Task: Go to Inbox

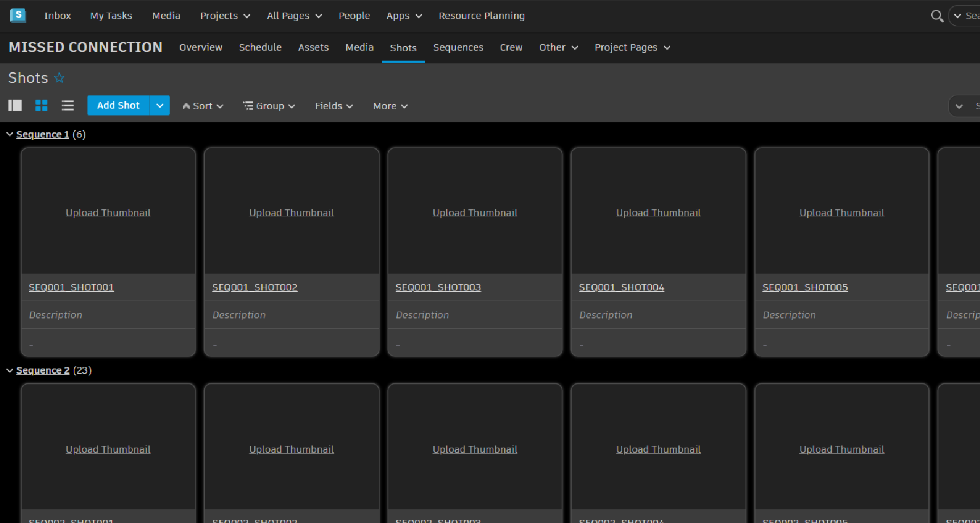Action: [57, 16]
